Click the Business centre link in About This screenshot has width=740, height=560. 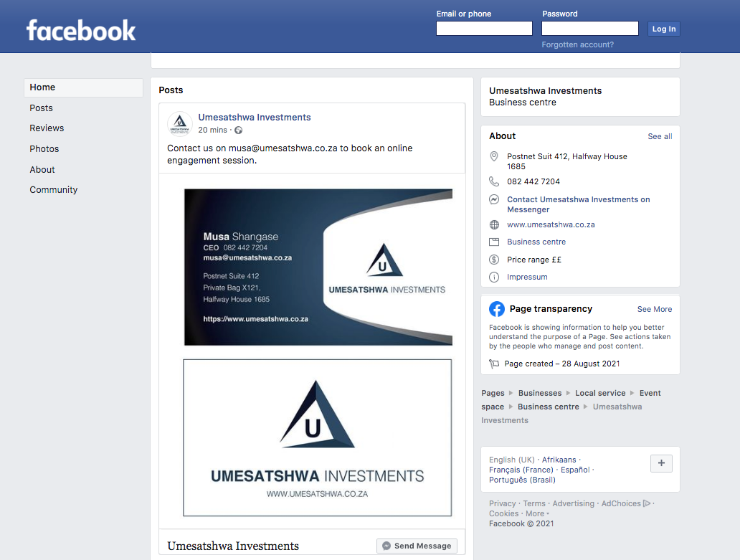(536, 242)
